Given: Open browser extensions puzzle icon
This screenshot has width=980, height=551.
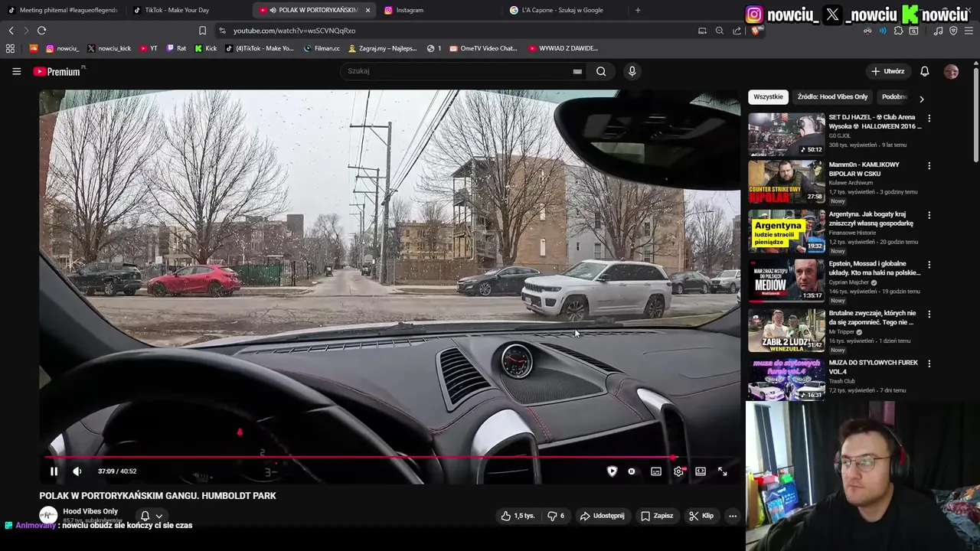Looking at the screenshot, I should point(898,31).
